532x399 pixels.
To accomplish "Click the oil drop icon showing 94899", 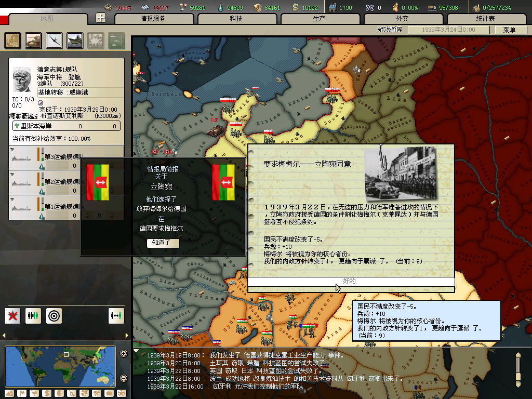I will (x=220, y=7).
